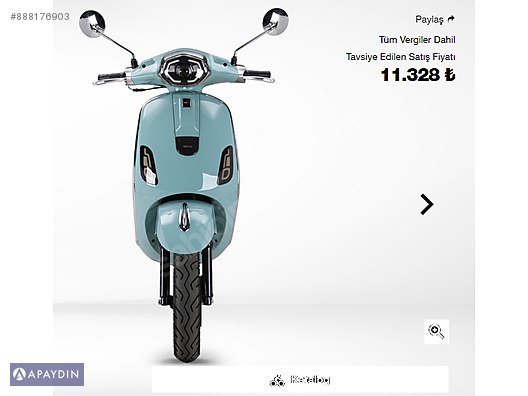Click the scooter's left round mirror

tap(92, 24)
